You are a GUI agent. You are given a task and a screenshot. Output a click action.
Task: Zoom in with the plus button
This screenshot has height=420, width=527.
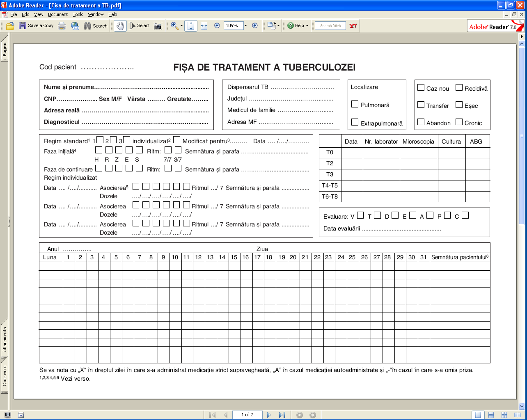(x=255, y=25)
